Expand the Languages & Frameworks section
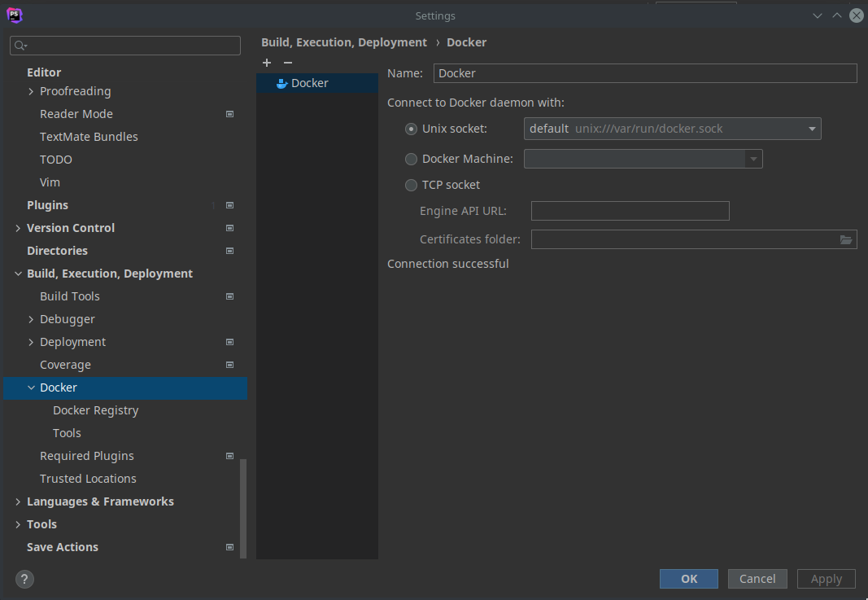This screenshot has width=868, height=600. click(18, 501)
